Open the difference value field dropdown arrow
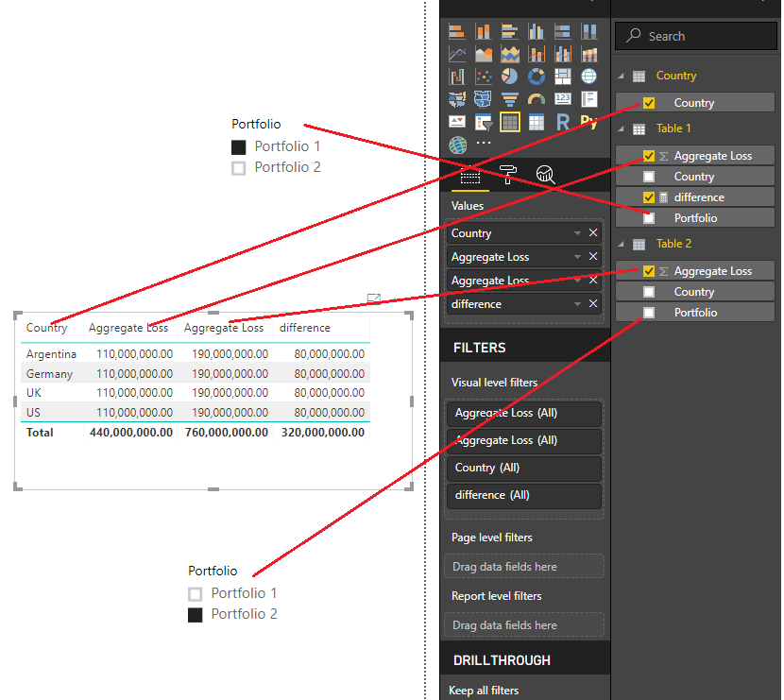784x700 pixels. [577, 304]
